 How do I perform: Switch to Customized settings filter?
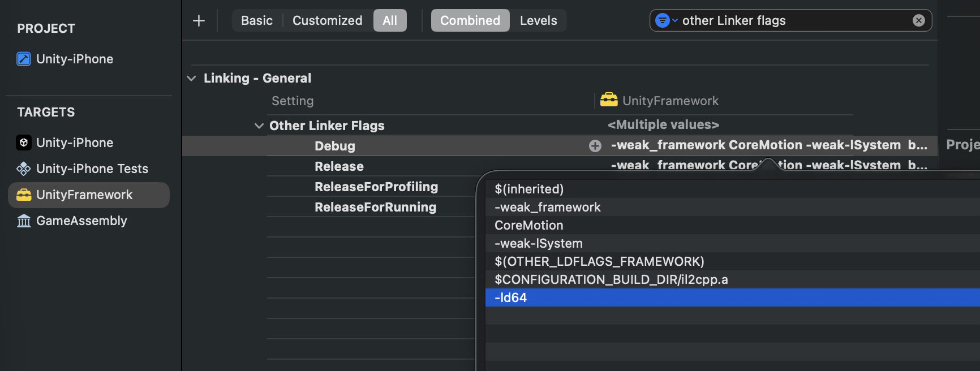pyautogui.click(x=327, y=20)
